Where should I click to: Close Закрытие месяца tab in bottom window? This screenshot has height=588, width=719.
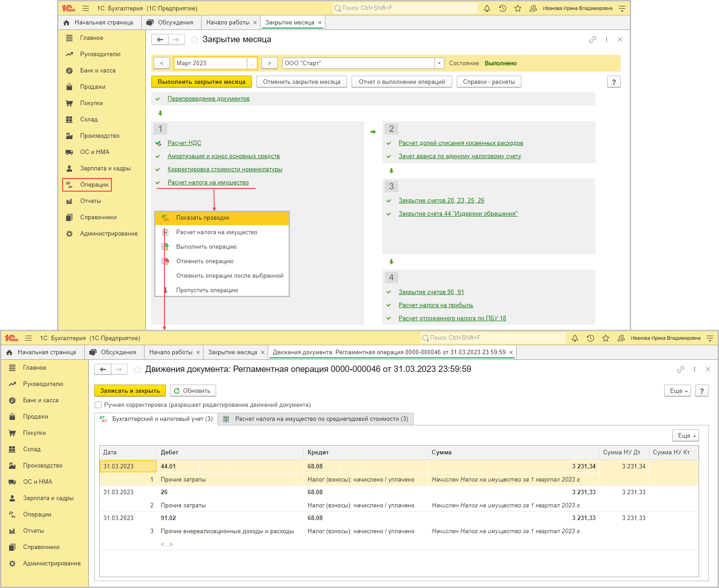(x=263, y=352)
